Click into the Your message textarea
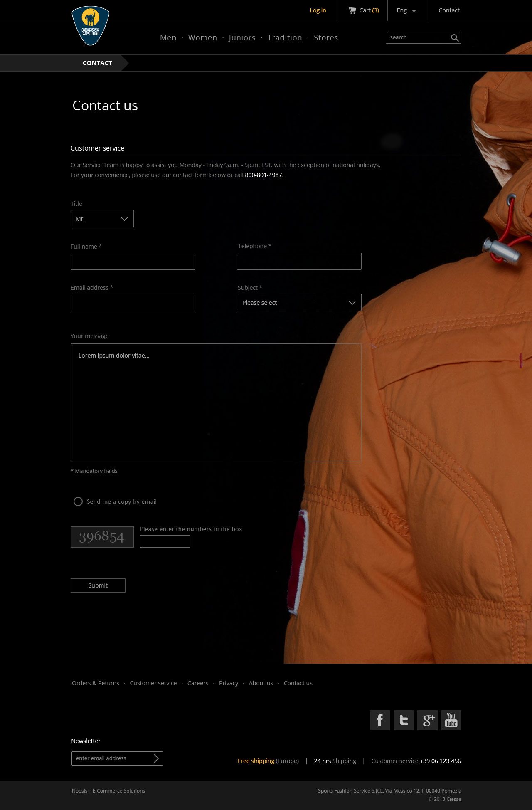Viewport: 532px width, 810px height. [x=216, y=403]
